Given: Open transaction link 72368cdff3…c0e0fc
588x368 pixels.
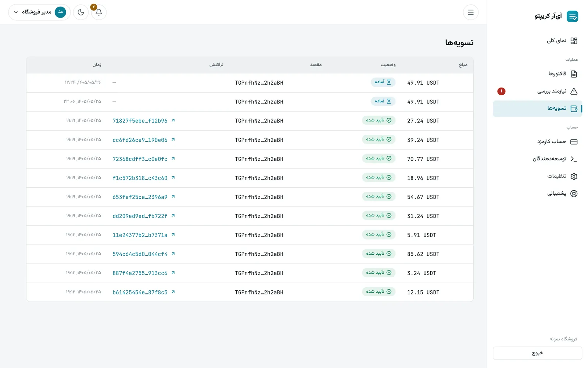Looking at the screenshot, I should [144, 159].
